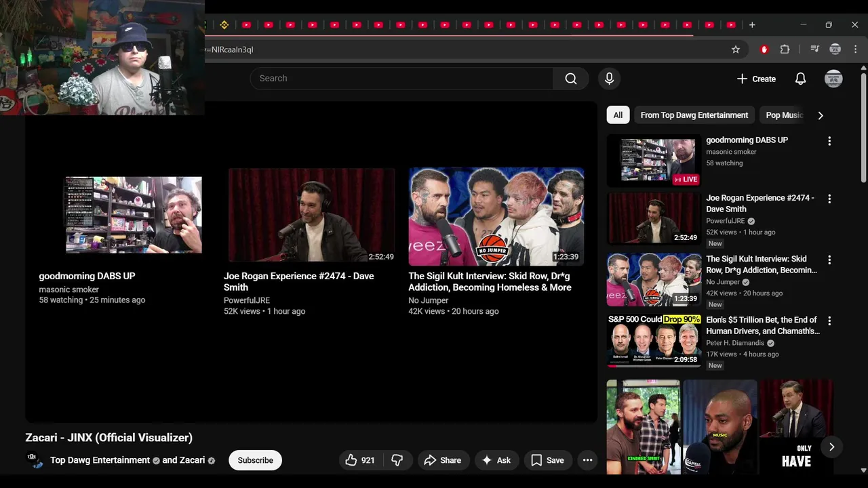Screen dimensions: 868x488
Task: Click the vertical page scrollbar thumb
Action: [863, 127]
